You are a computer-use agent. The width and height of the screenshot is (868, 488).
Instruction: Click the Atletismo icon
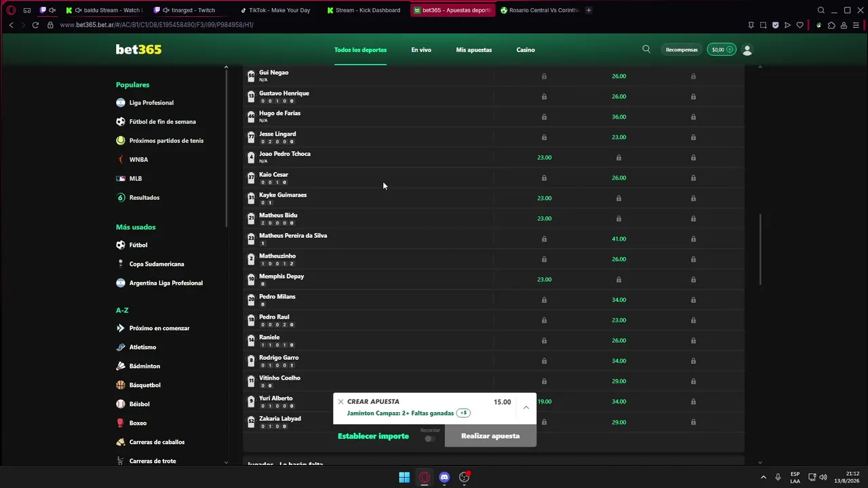pyautogui.click(x=121, y=347)
